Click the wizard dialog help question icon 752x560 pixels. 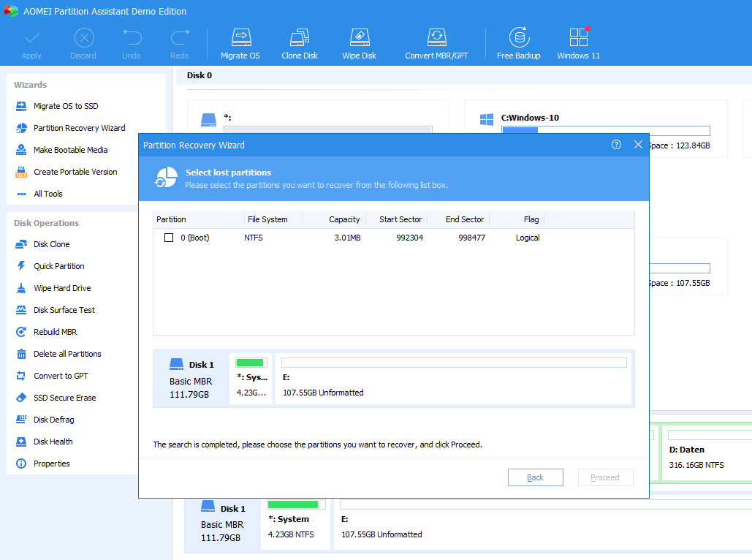click(616, 145)
